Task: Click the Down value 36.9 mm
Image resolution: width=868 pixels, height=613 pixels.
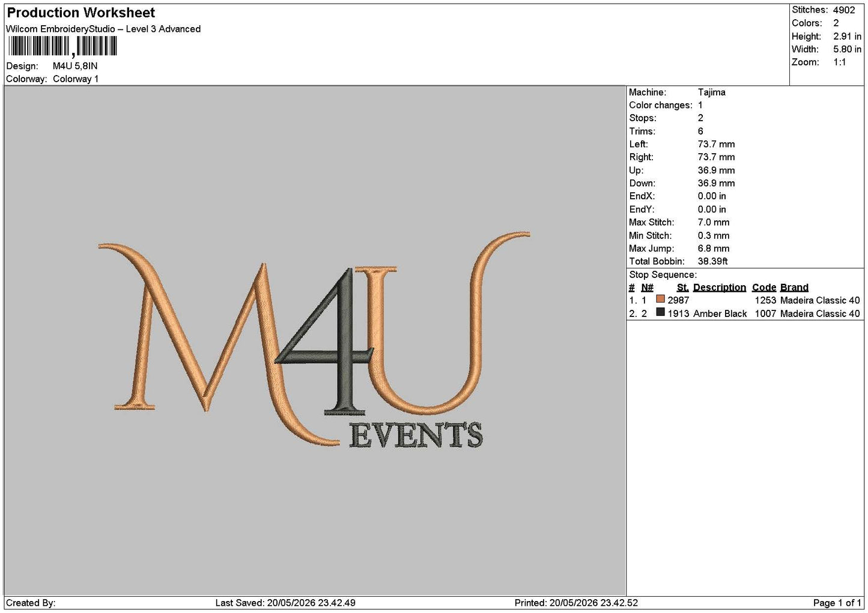Action: click(x=716, y=183)
